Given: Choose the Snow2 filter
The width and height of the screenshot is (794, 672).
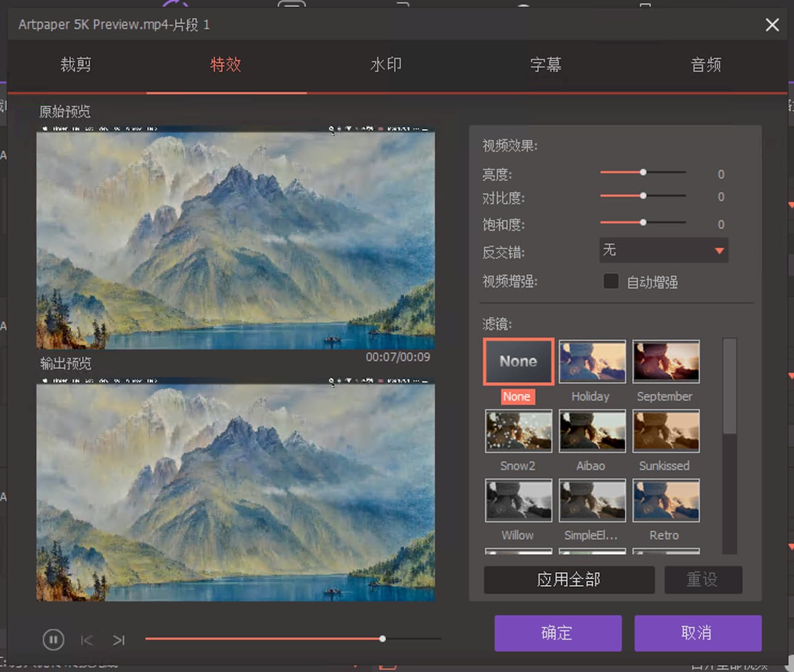Looking at the screenshot, I should 519,431.
